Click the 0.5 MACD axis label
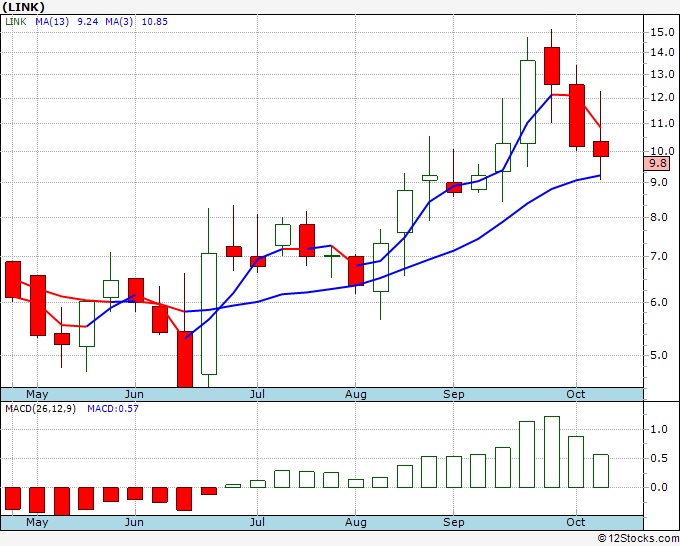Screen dimensions: 680x546 click(x=659, y=458)
